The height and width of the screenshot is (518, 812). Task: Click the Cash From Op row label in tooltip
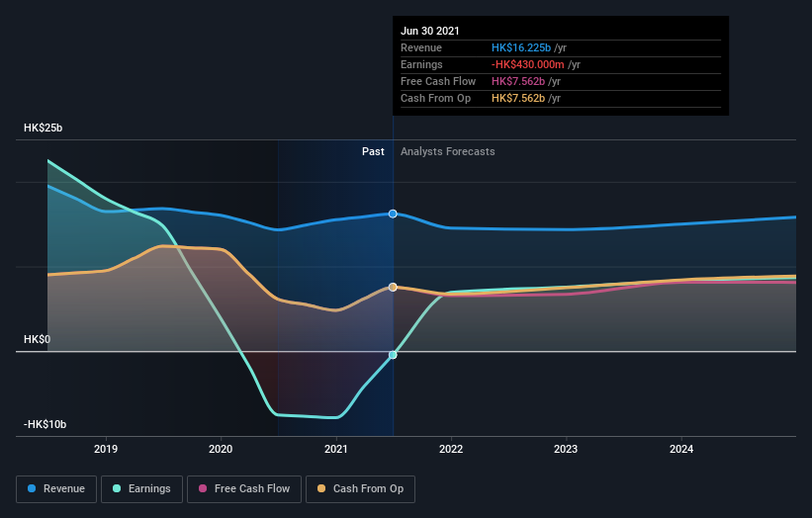[x=435, y=98]
